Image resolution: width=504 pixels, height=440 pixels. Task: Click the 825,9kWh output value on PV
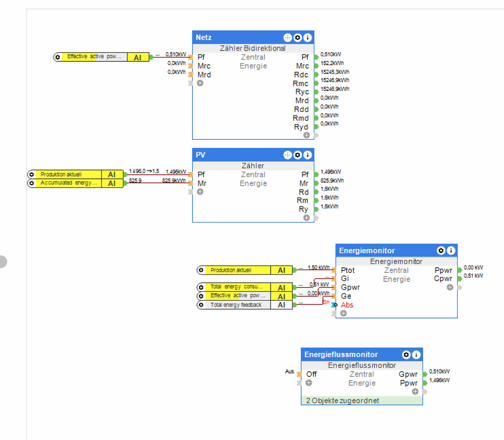tap(332, 181)
